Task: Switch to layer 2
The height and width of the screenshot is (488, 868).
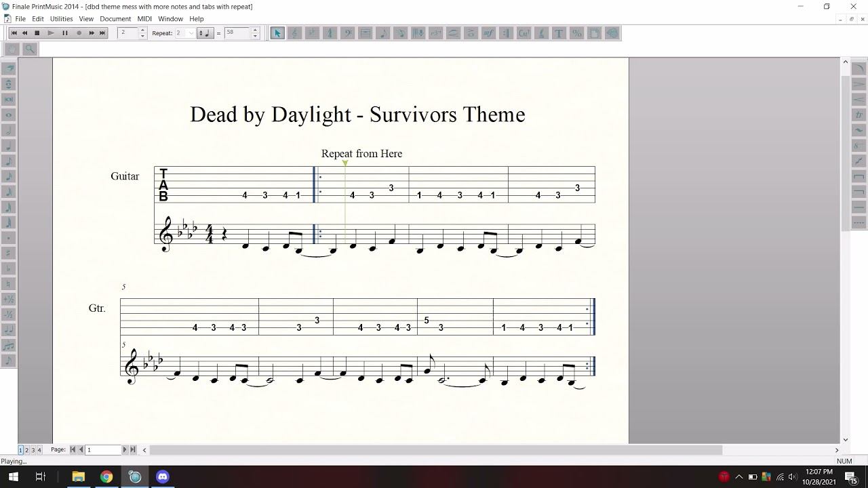Action: 27,450
